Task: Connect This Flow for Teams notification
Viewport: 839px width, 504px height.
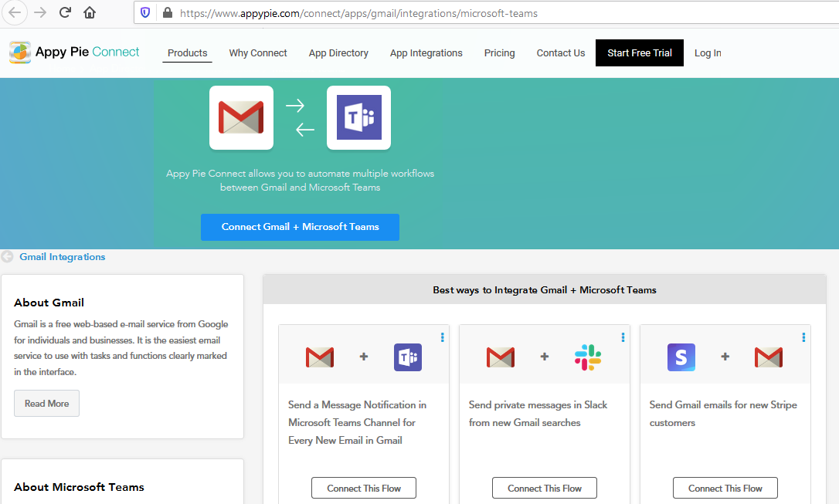Action: coord(364,488)
